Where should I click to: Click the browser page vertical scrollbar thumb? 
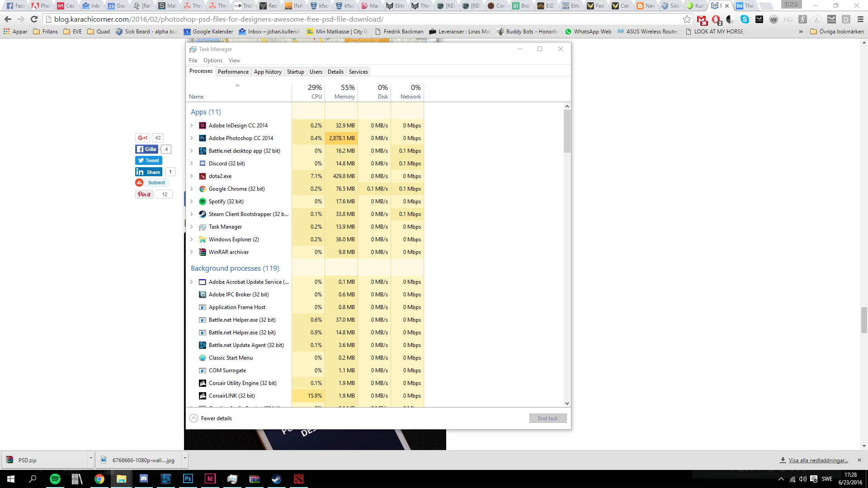[864, 320]
